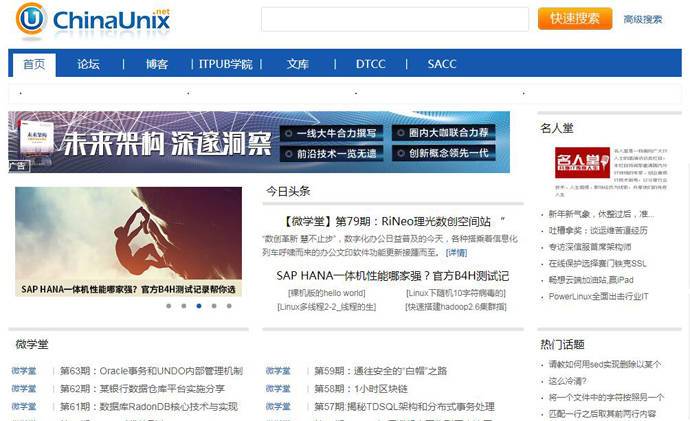Focus the search input field
The height and width of the screenshot is (421, 690).
tap(395, 19)
